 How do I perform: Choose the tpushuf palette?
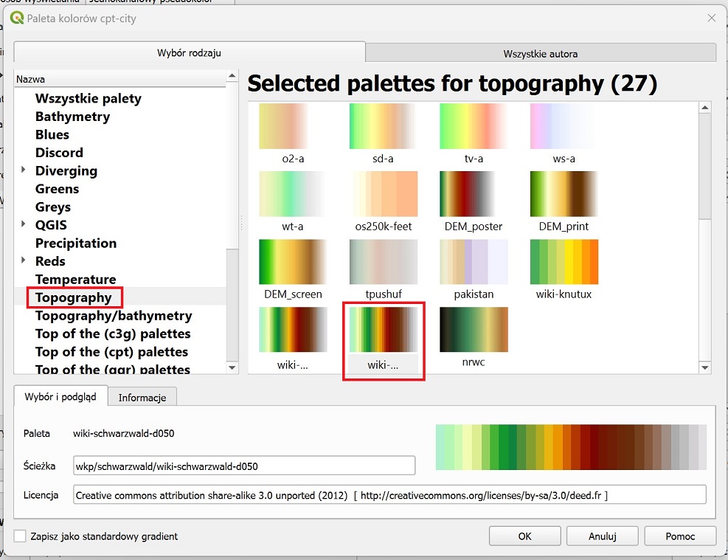click(x=383, y=261)
